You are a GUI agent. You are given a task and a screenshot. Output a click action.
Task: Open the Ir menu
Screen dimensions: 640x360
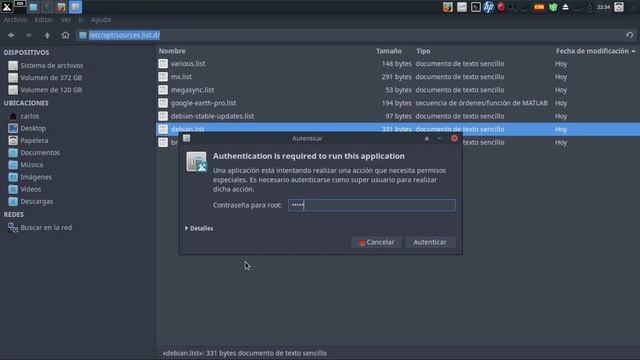[x=81, y=20]
